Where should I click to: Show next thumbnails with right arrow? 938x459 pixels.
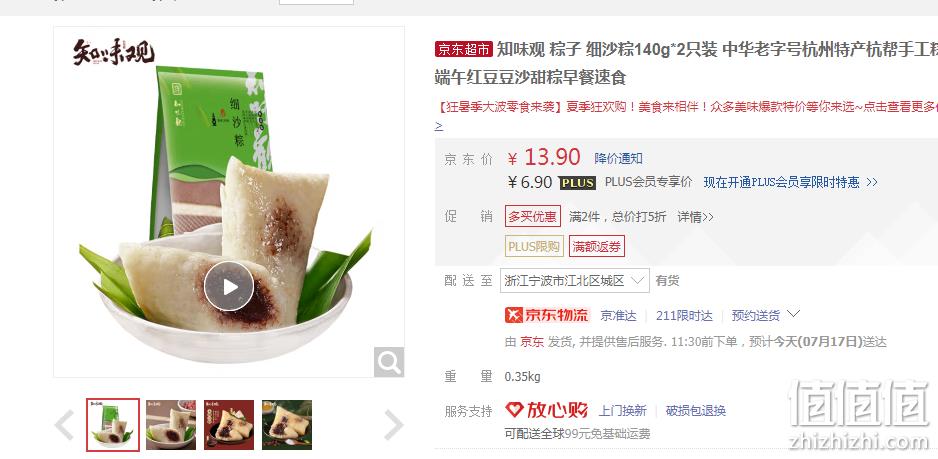[x=393, y=425]
